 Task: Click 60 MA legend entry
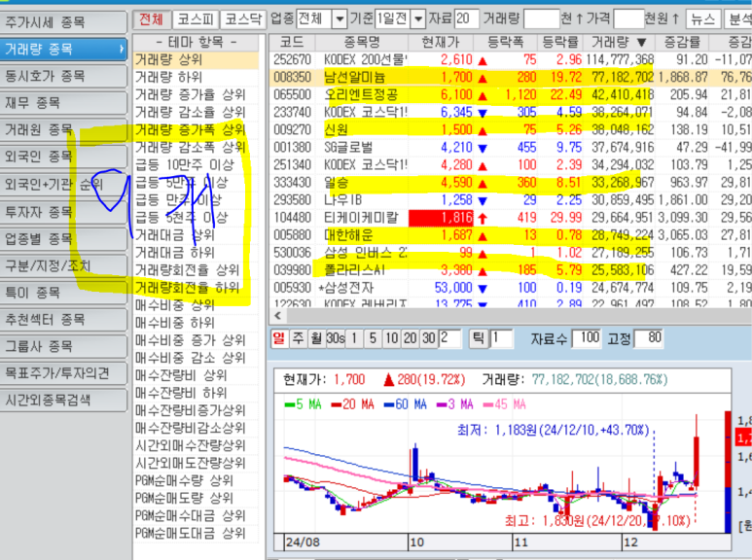click(x=406, y=404)
